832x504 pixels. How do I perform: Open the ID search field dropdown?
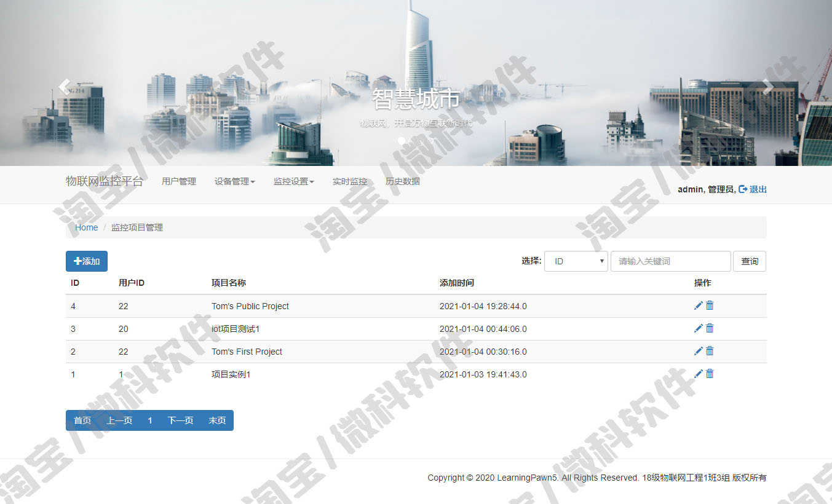tap(576, 261)
